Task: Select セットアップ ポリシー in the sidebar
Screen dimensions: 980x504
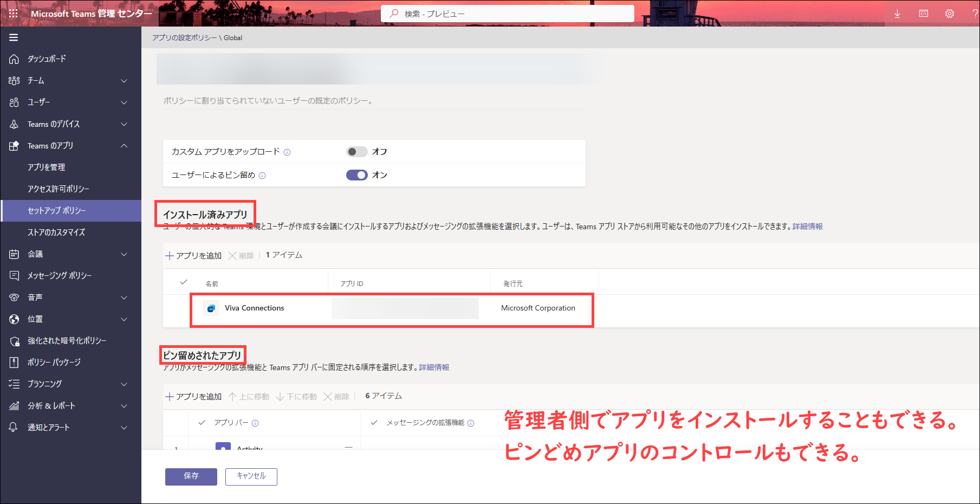Action: 71,211
